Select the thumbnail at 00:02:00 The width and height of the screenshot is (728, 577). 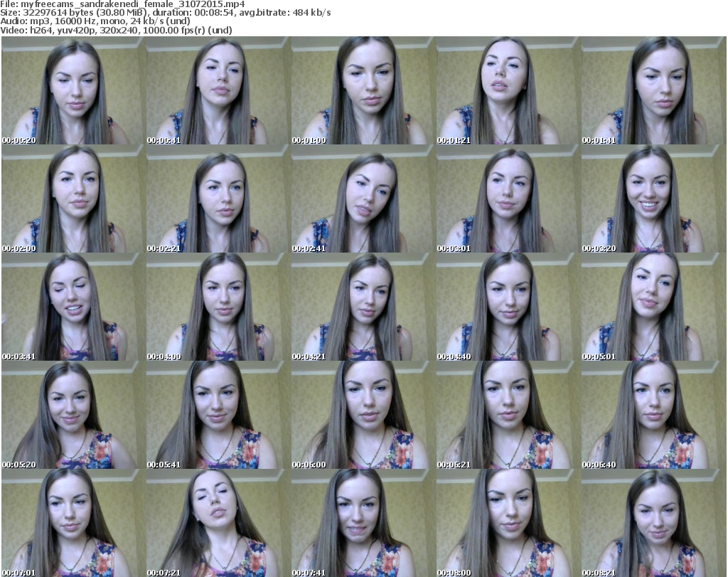click(x=73, y=198)
